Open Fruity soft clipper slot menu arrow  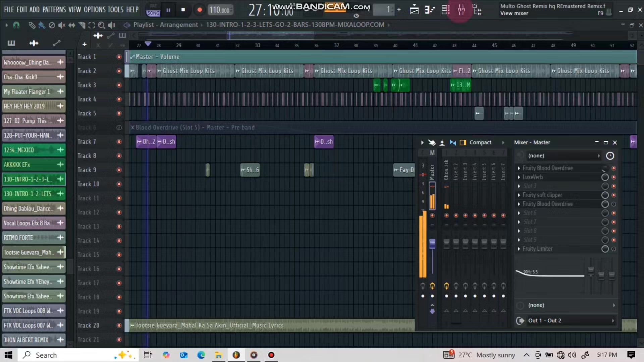pyautogui.click(x=519, y=195)
